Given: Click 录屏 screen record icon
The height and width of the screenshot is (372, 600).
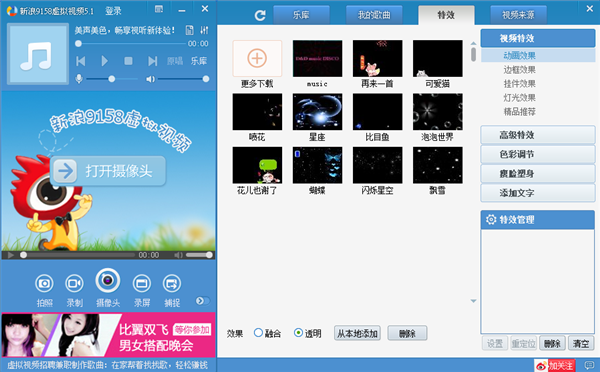Looking at the screenshot, I should pyautogui.click(x=142, y=284).
